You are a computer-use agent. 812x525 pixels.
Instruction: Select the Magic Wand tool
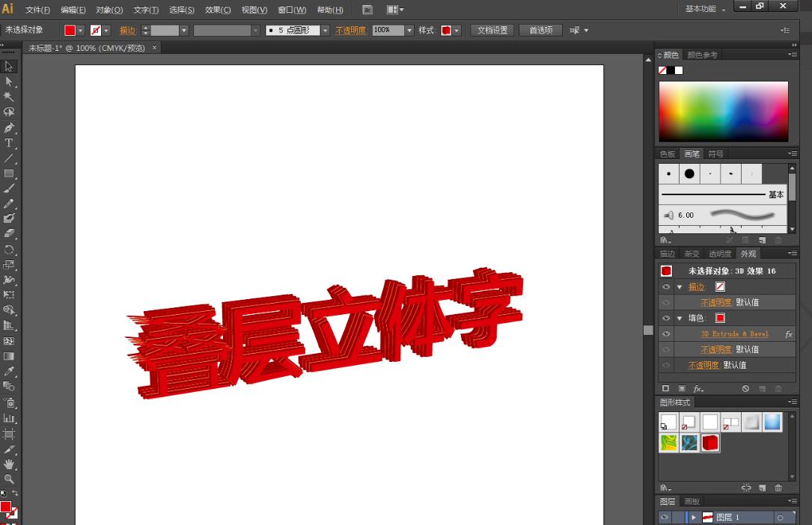tap(9, 96)
